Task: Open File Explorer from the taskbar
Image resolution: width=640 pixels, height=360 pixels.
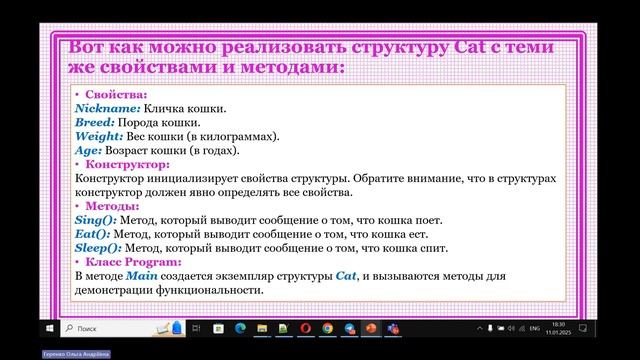Action: (262, 329)
